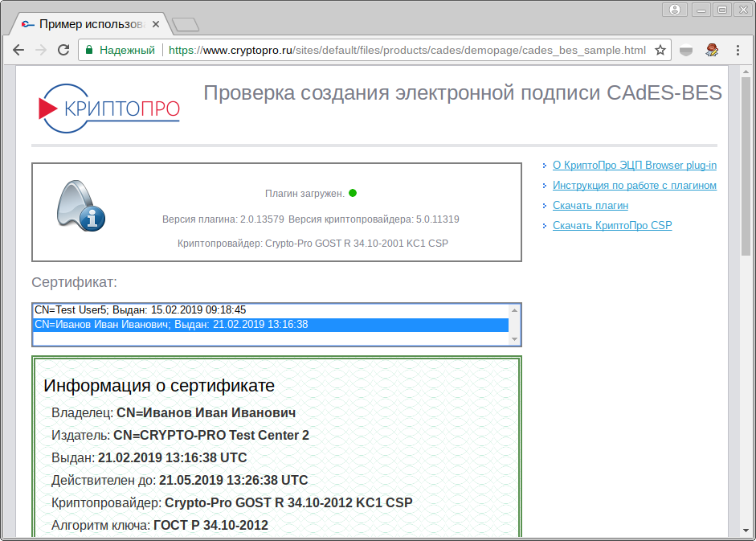
Task: Click the Надежный secure label
Action: 127,50
